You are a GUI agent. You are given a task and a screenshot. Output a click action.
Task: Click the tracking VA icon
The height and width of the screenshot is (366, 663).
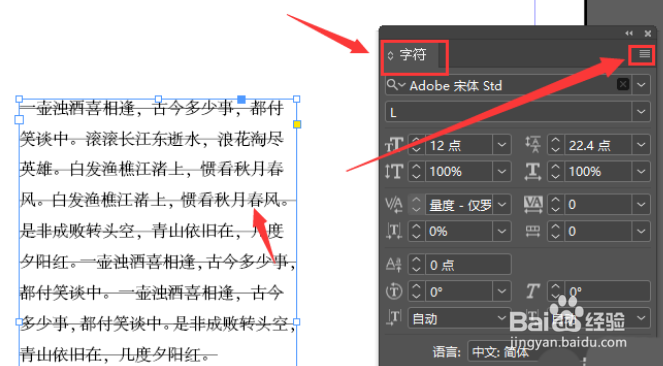pos(533,204)
